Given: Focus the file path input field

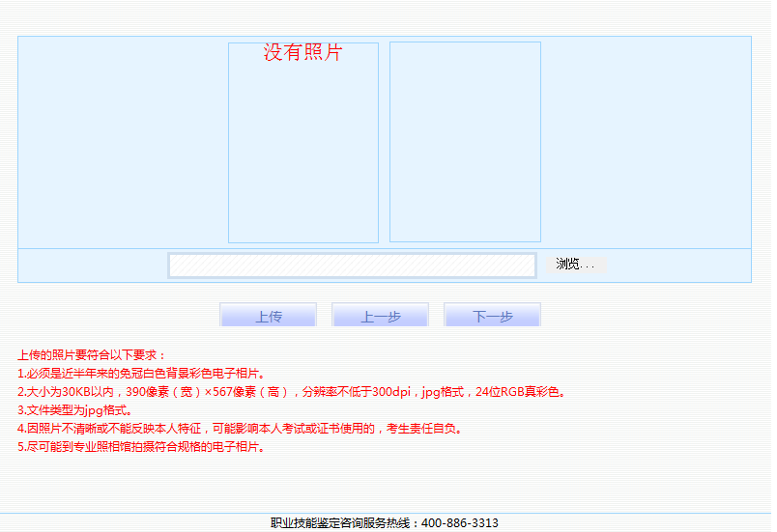Looking at the screenshot, I should (x=352, y=266).
